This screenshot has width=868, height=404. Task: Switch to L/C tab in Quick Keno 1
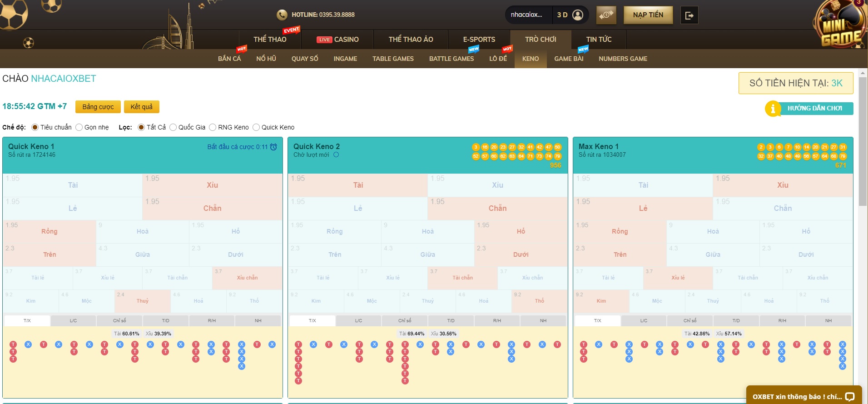click(73, 321)
